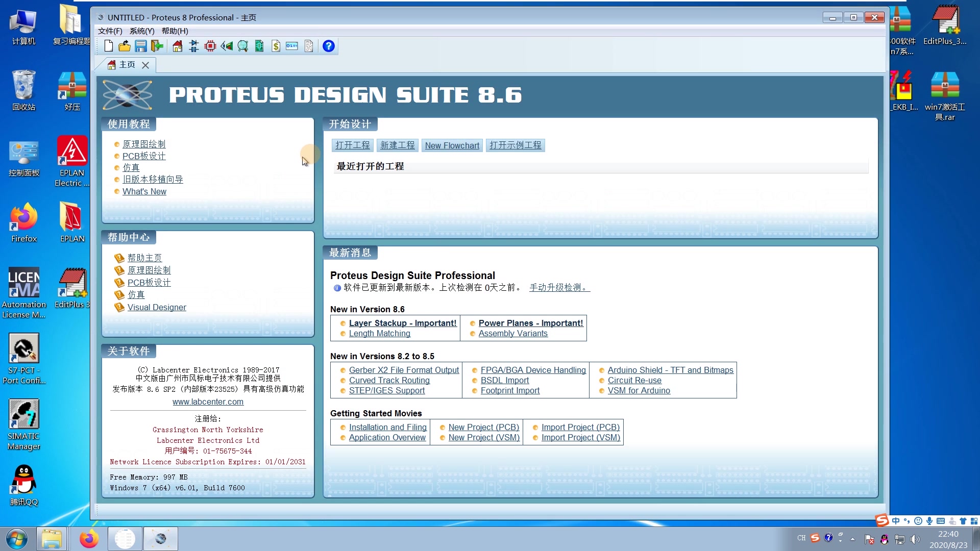Click the 打开示例工程 button

(x=516, y=145)
